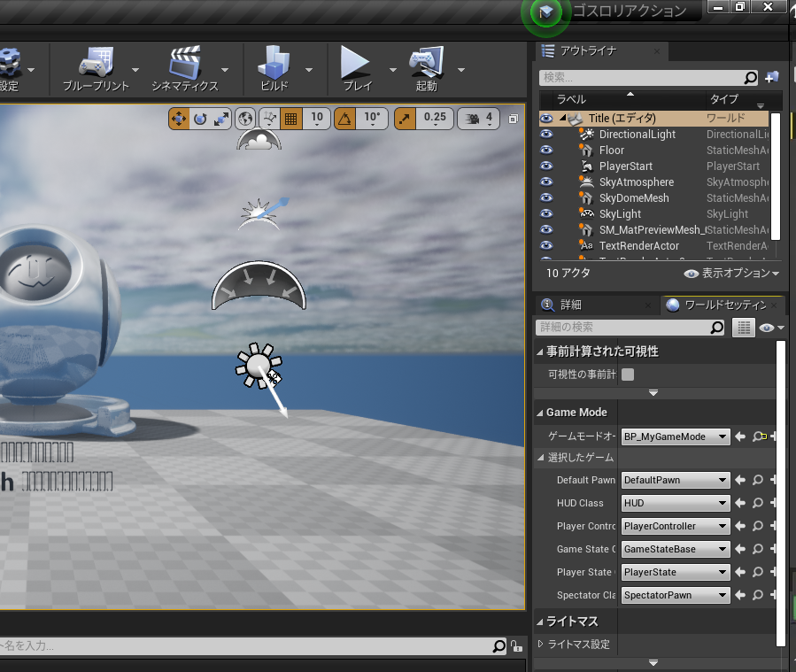The width and height of the screenshot is (796, 672).
Task: Collapse the Title (エディタ) world tree
Action: point(562,119)
